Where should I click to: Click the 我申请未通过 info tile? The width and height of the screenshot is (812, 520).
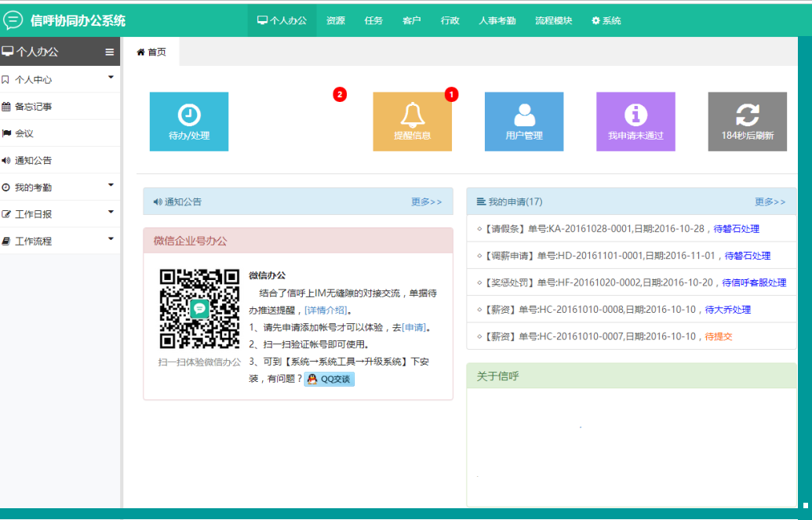pyautogui.click(x=635, y=122)
